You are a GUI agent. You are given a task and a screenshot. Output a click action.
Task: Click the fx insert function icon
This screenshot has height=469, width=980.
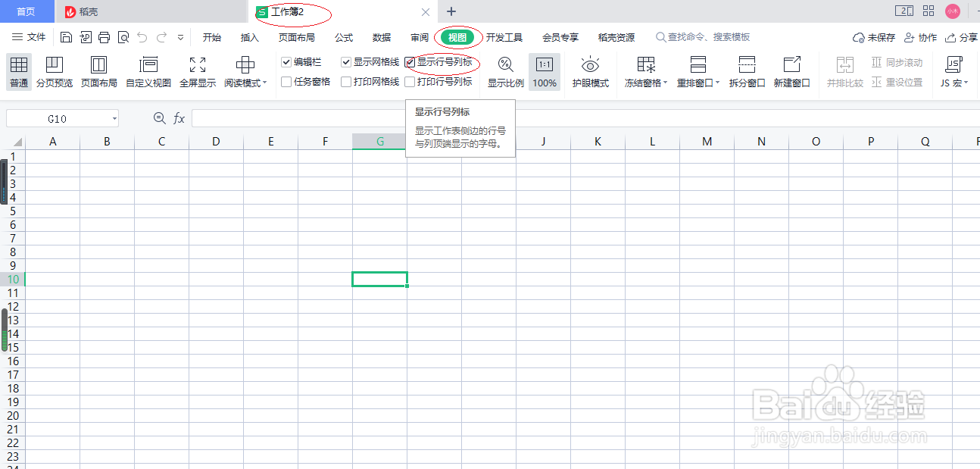(179, 118)
